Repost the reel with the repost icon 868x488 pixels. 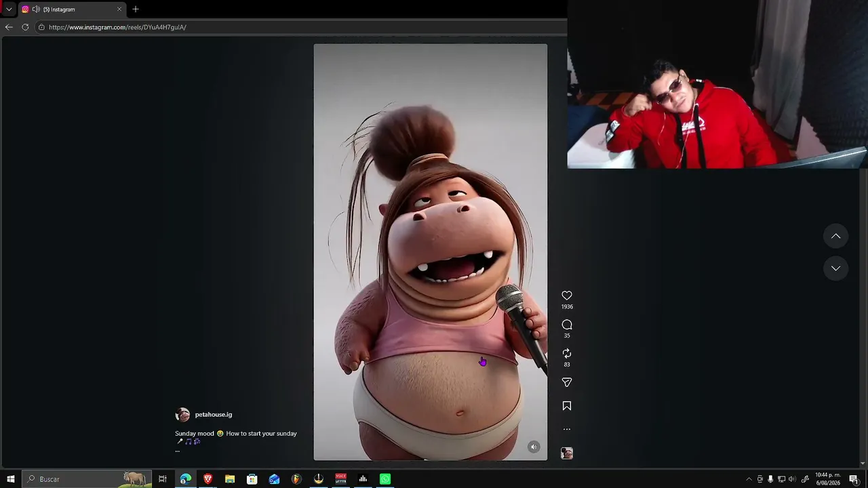567,354
